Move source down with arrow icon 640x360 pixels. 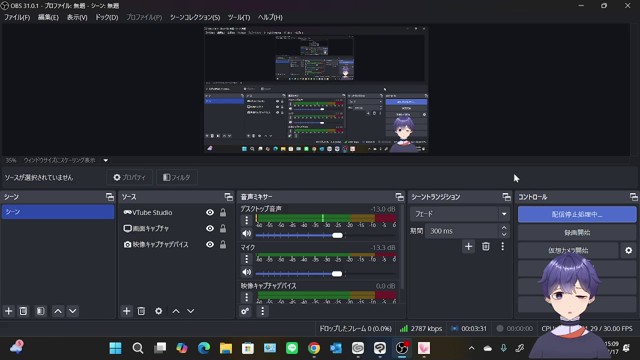pyautogui.click(x=191, y=311)
